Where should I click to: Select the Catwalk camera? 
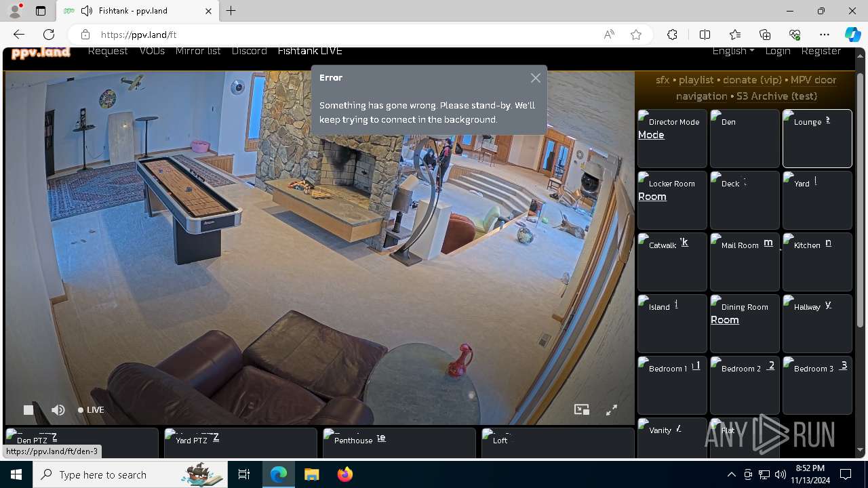672,262
